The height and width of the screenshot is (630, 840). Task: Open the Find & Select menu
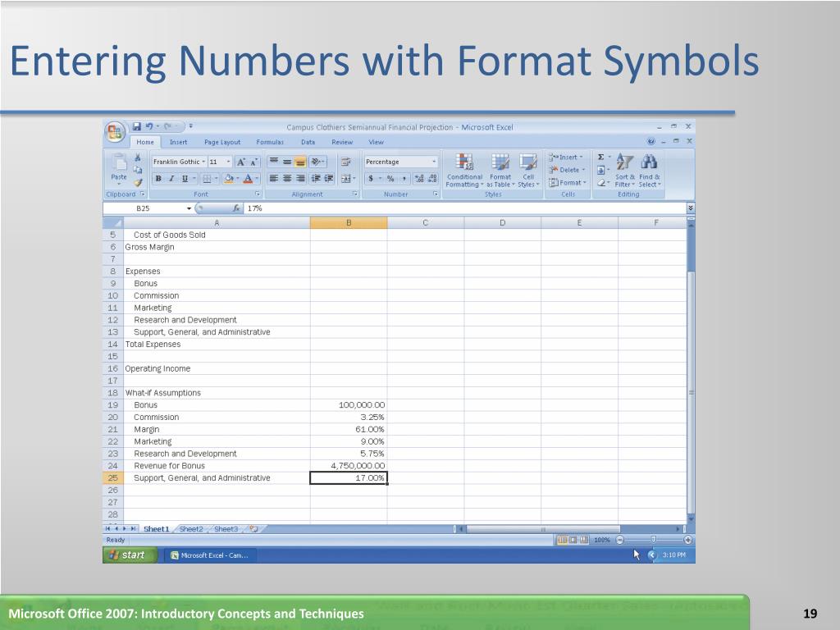[650, 171]
